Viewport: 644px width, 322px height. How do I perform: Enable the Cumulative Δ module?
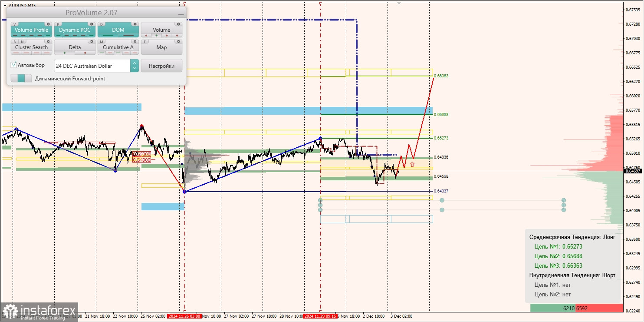(118, 47)
